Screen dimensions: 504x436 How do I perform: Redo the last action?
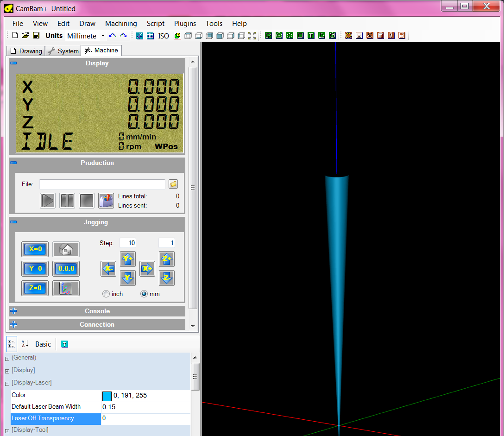[x=123, y=36]
